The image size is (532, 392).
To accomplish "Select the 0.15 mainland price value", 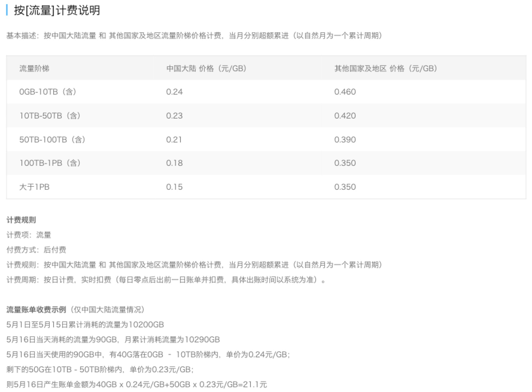I will (174, 187).
